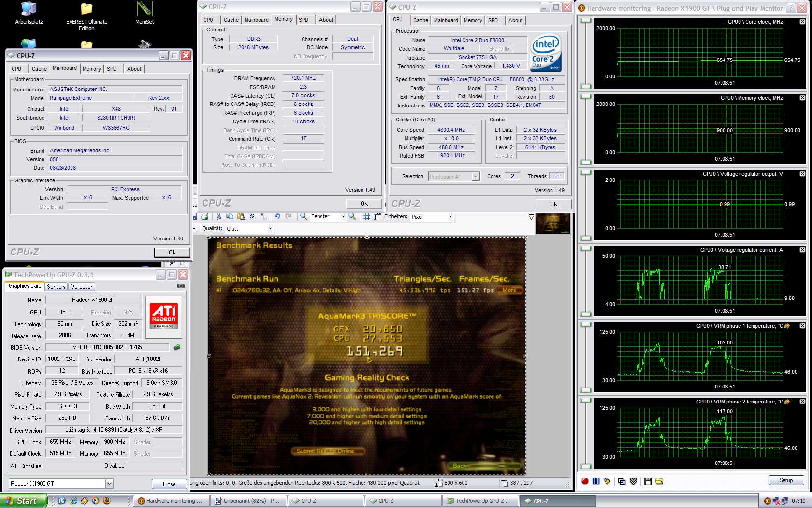812x508 pixels.
Task: Switch to Validation tab in GPU-Z
Action: tap(82, 286)
